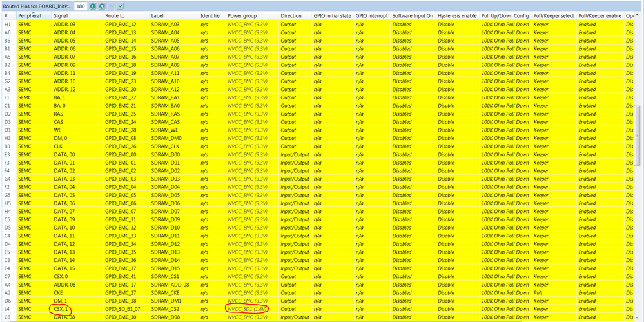Open the power group cell 'NVCC_SD1 (1.8V)'
Viewport: 644px width, 322px height.
pyautogui.click(x=248, y=309)
